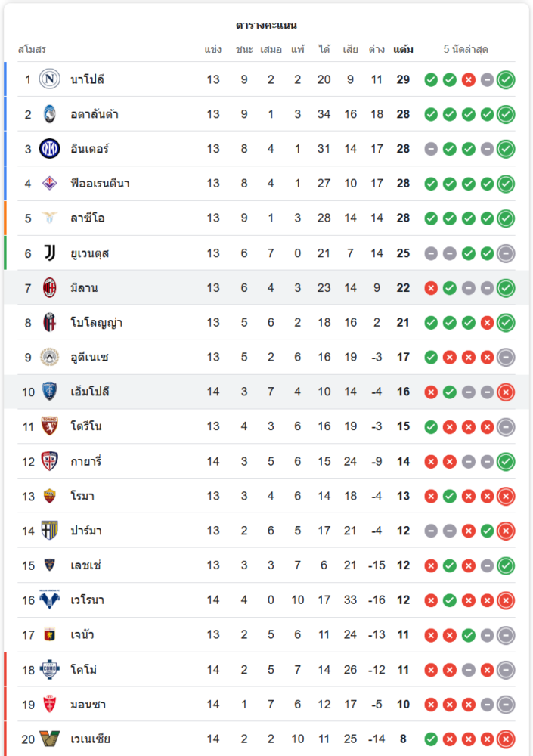Click Genoa's green win result icon
Viewport: 533px width, 756px height.
(469, 635)
